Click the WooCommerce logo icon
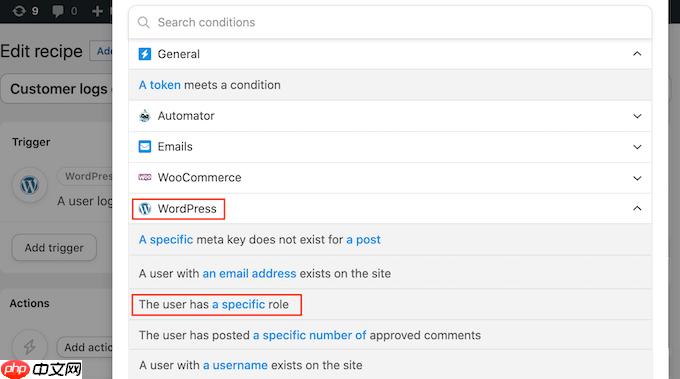 tap(145, 177)
